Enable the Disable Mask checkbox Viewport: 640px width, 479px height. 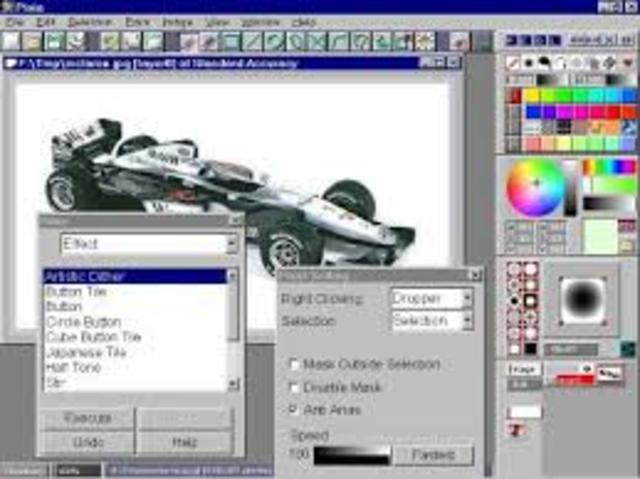(x=293, y=387)
